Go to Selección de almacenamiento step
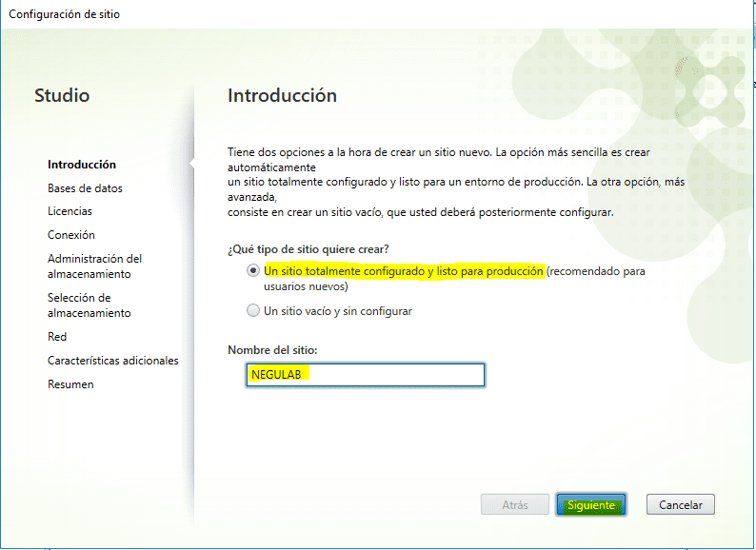 tap(90, 305)
